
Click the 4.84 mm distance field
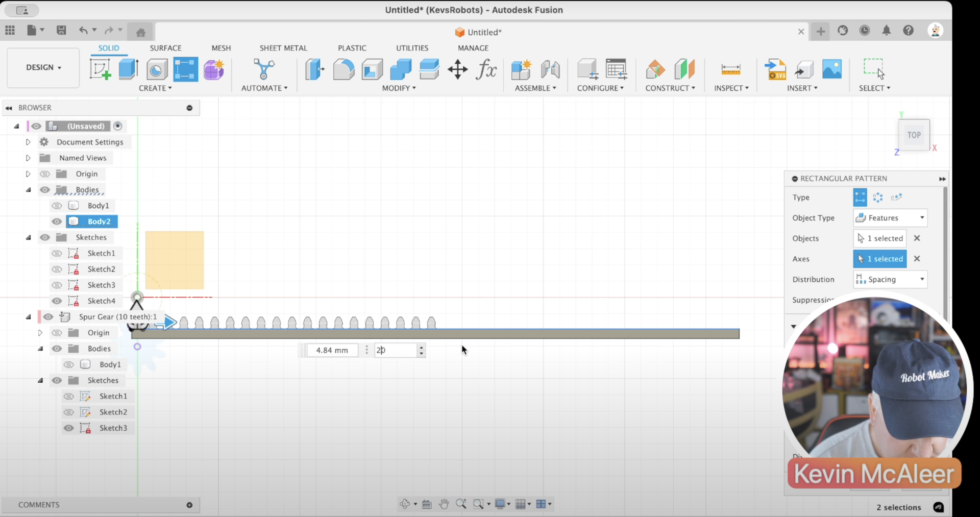click(x=332, y=350)
